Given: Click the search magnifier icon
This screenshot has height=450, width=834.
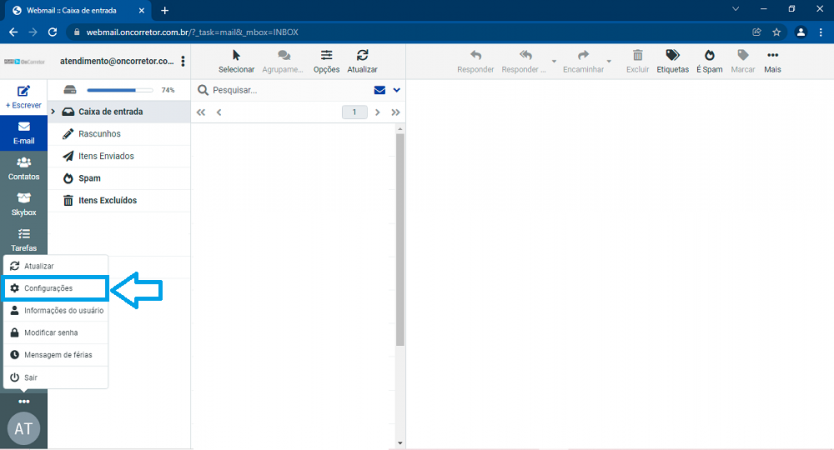Looking at the screenshot, I should [203, 90].
